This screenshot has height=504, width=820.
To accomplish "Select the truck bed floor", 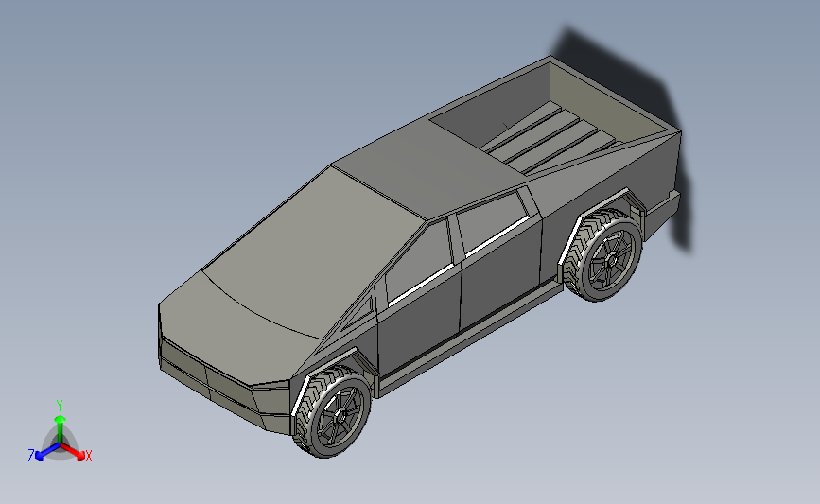I will [550, 139].
